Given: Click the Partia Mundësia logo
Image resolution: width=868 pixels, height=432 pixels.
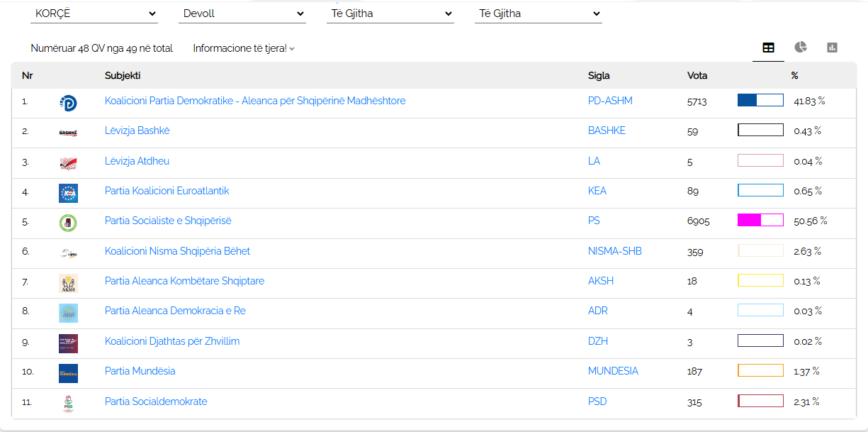Looking at the screenshot, I should click(68, 373).
